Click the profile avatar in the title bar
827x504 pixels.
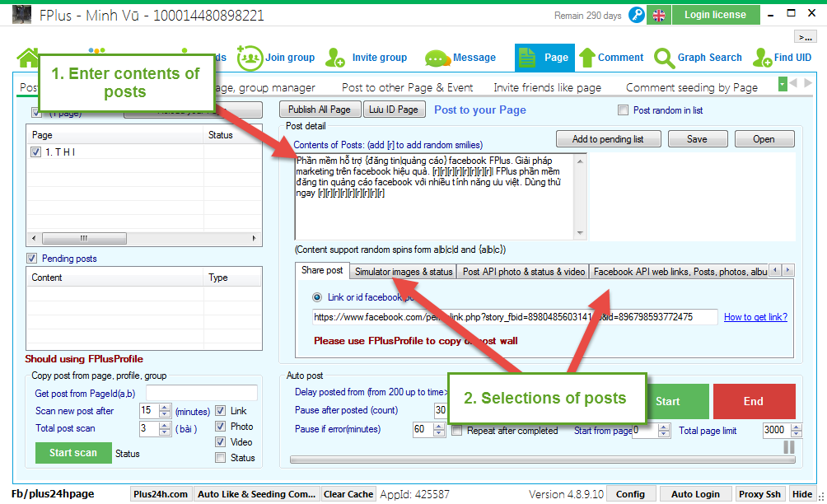21,15
